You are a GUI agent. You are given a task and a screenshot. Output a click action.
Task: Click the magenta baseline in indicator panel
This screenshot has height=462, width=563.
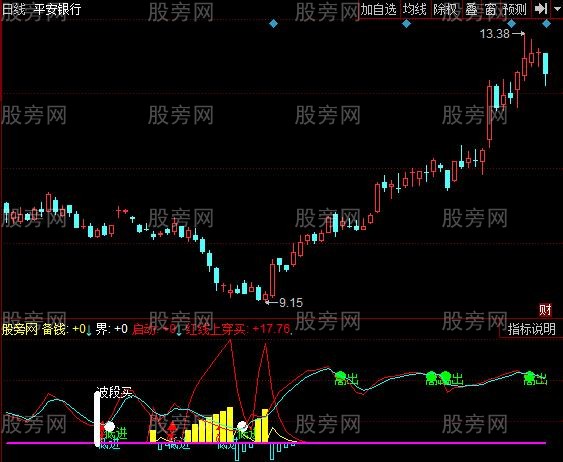click(x=276, y=443)
